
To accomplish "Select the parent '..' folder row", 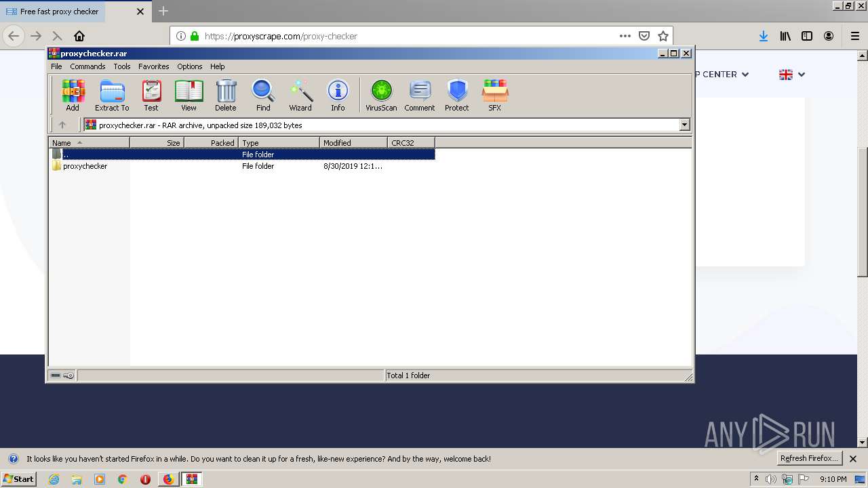I will pyautogui.click(x=242, y=155).
